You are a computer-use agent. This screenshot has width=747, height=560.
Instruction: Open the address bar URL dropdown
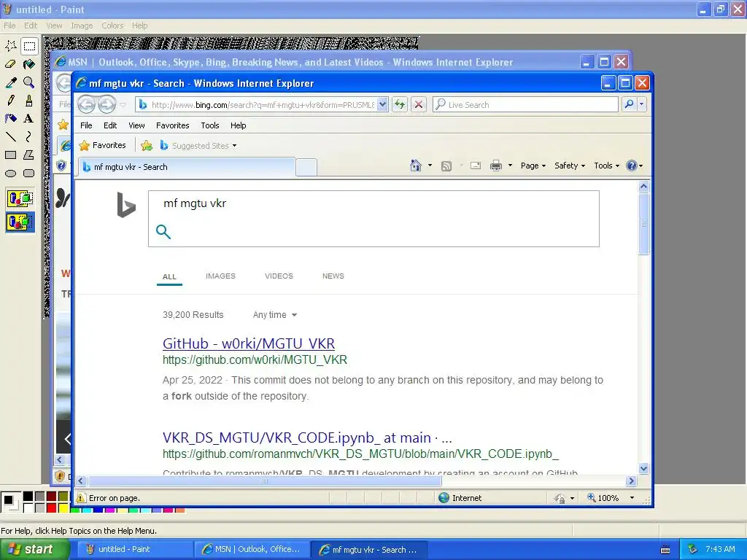pyautogui.click(x=382, y=104)
